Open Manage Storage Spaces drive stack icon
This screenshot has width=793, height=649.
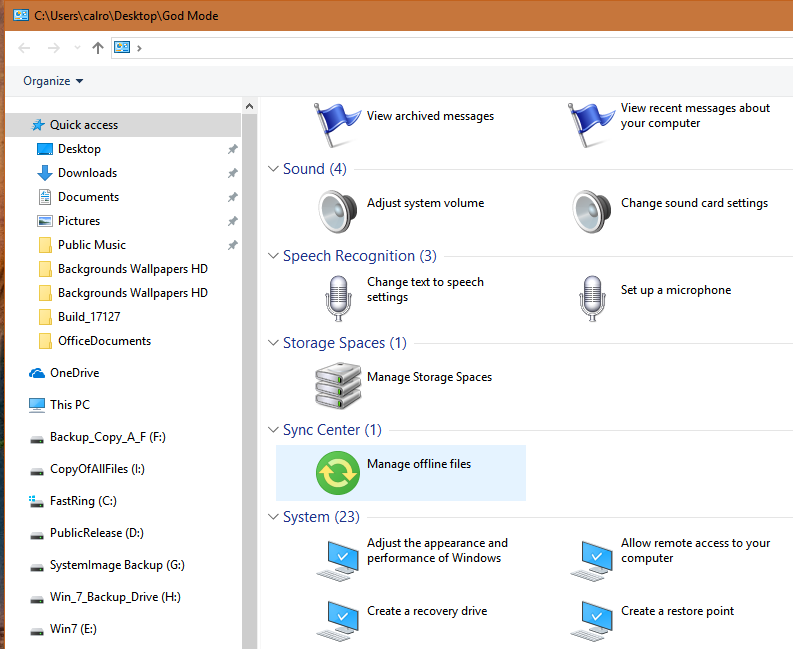(x=338, y=385)
